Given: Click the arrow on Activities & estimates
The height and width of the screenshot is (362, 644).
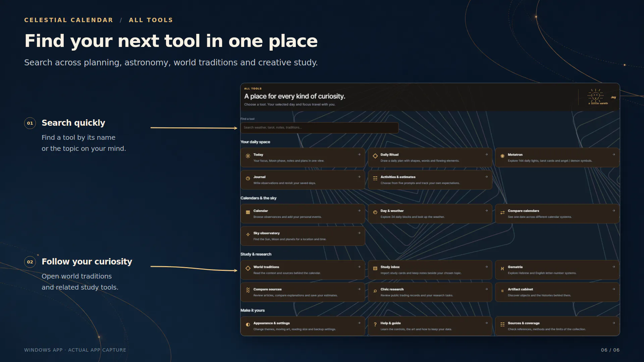Looking at the screenshot, I should click(x=486, y=177).
